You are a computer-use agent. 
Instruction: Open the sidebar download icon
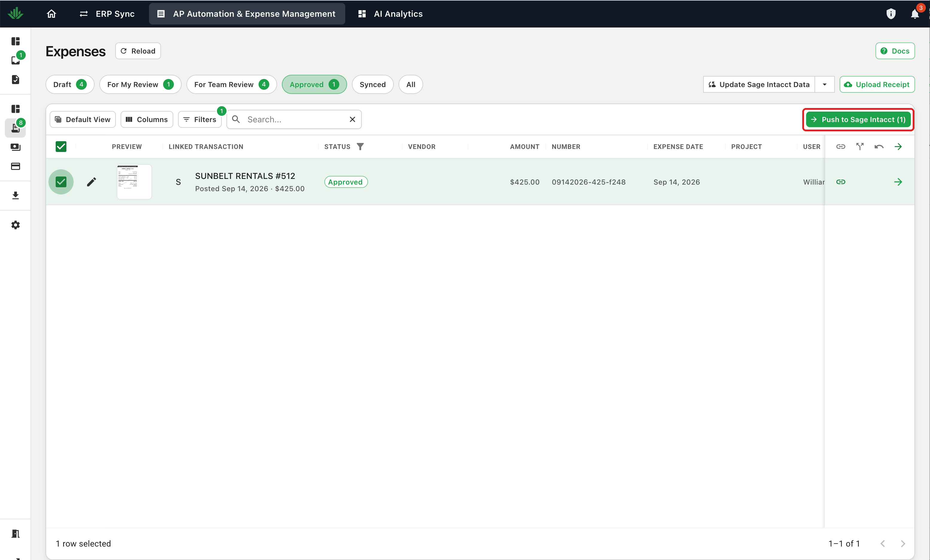coord(16,195)
